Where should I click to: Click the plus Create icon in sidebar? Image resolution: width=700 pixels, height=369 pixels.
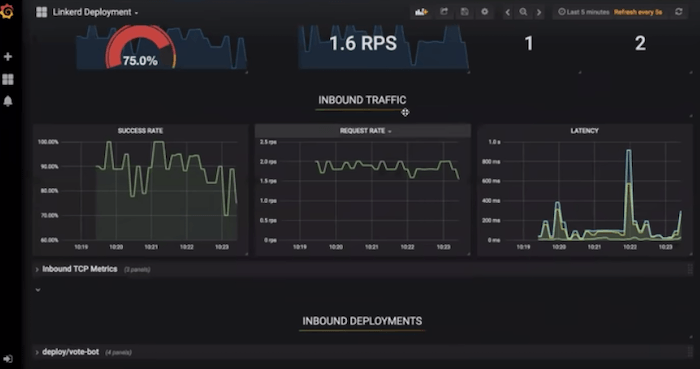(8, 57)
